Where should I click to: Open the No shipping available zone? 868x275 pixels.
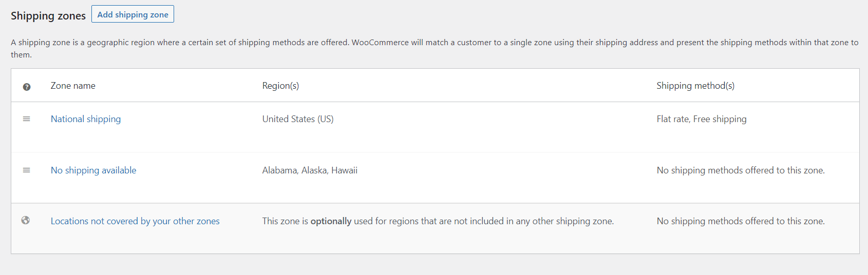pos(93,170)
